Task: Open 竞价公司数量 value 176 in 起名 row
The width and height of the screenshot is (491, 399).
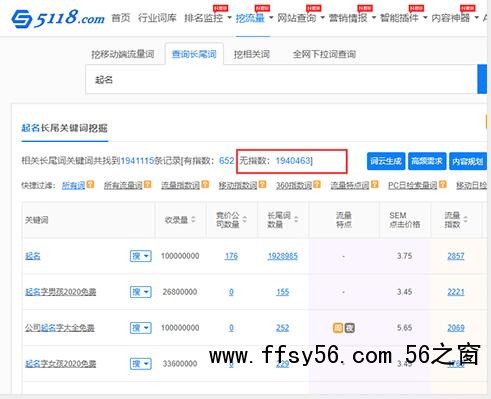Action: point(231,256)
